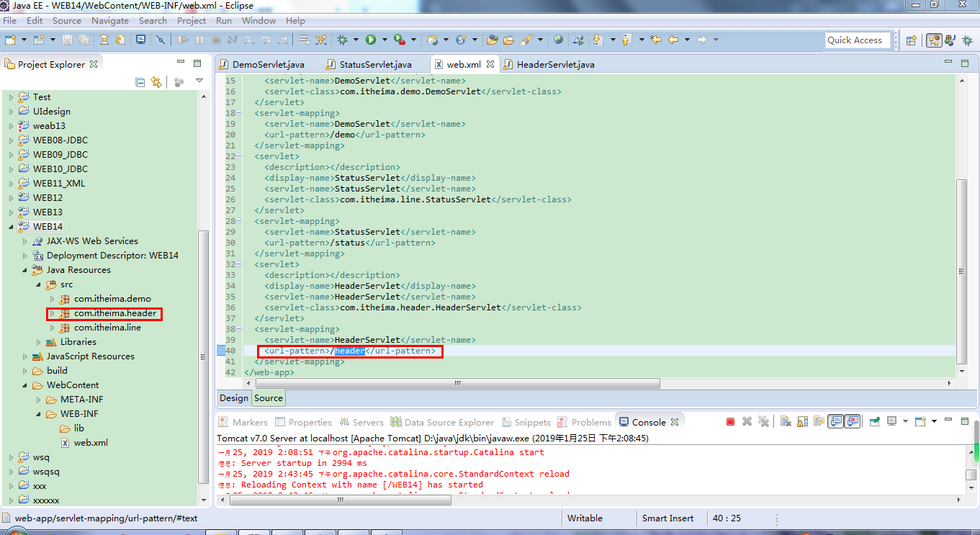Click Collapse All in Project Explorer
Viewport: 980px width, 535px height.
140,82
